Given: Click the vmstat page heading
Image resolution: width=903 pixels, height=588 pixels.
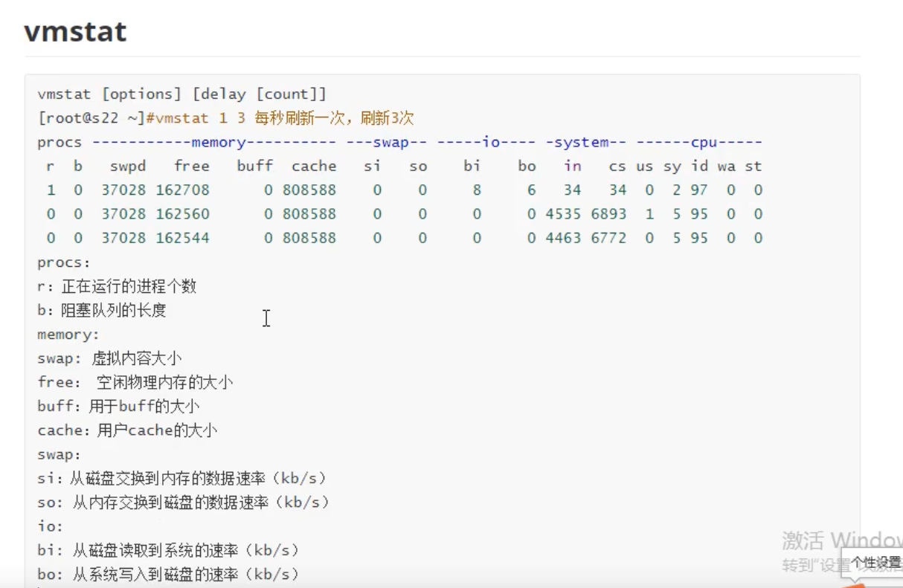Looking at the screenshot, I should point(75,31).
